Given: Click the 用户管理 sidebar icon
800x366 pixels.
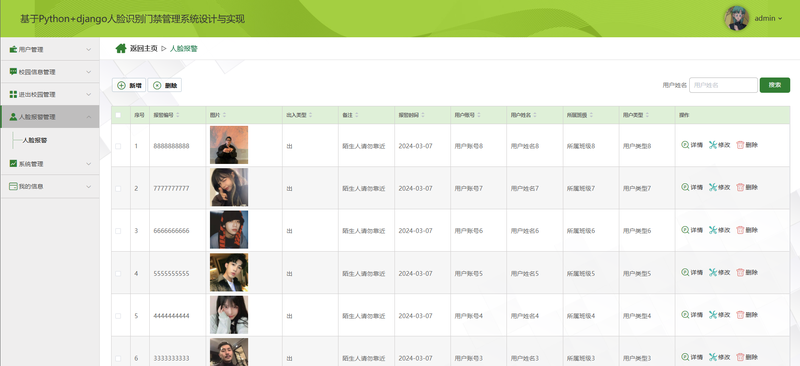Looking at the screenshot, I should click(13, 50).
